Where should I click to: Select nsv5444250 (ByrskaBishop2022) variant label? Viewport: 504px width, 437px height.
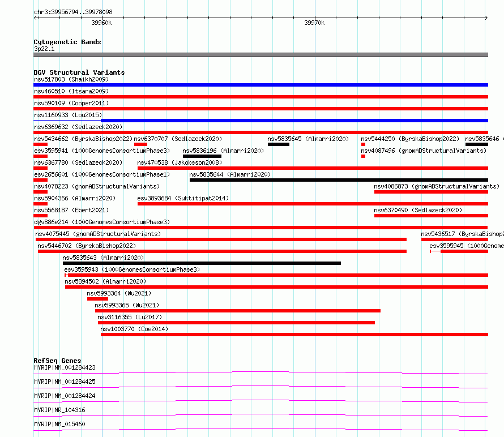click(x=410, y=139)
